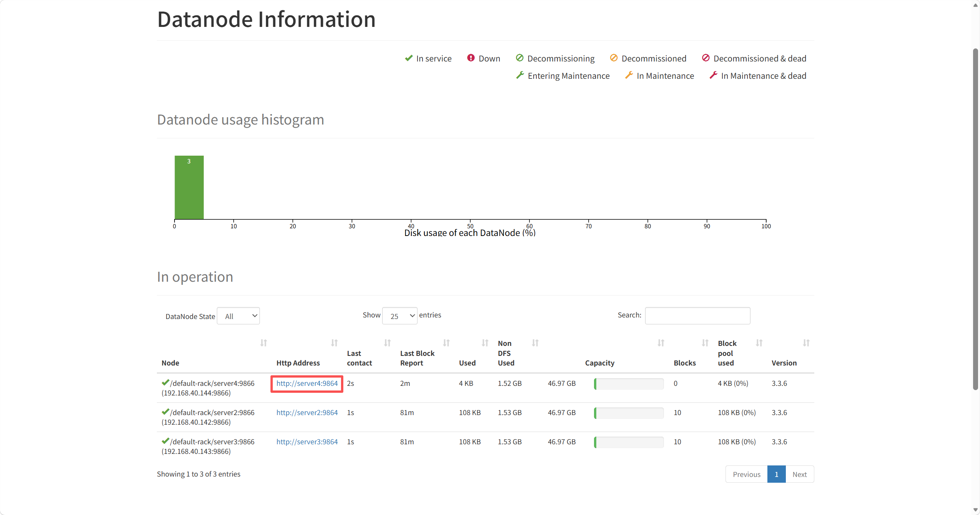Screen dimensions: 980x515
Task: Click the Node column header
Action: (170, 363)
